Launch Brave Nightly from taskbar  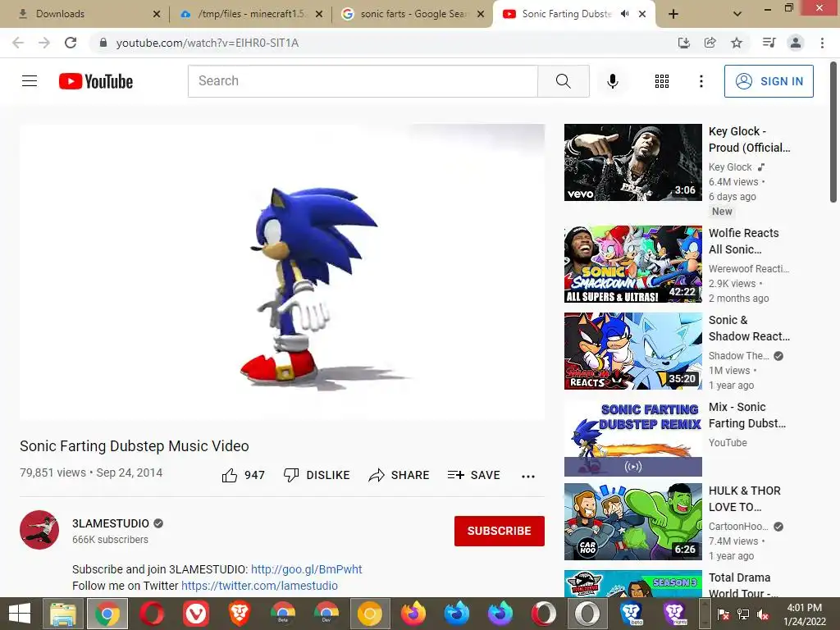tap(674, 614)
